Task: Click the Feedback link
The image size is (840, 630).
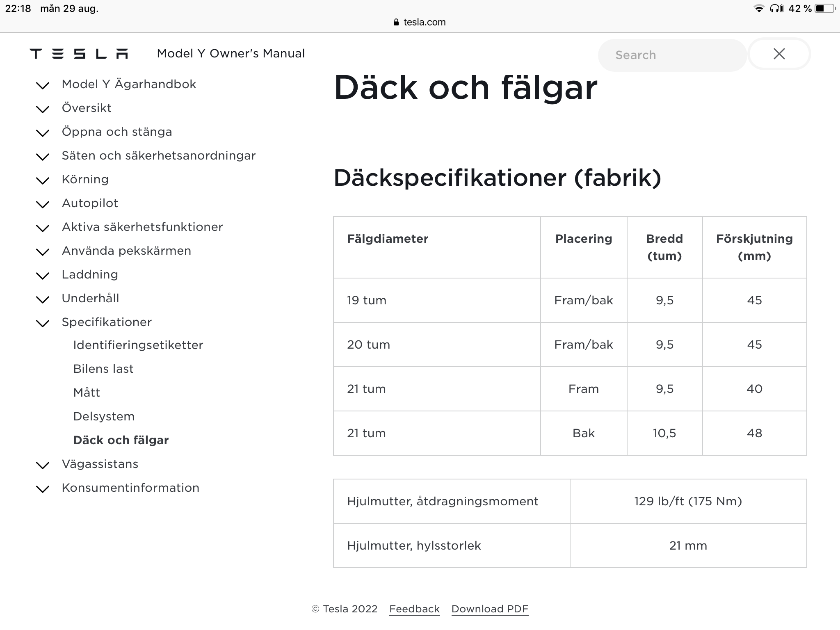Action: pyautogui.click(x=414, y=609)
